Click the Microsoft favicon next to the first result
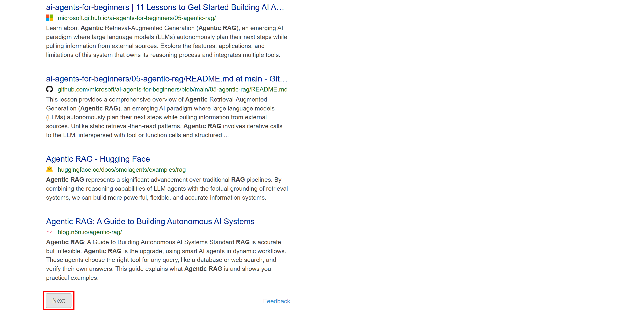Image resolution: width=644 pixels, height=315 pixels. pos(50,18)
